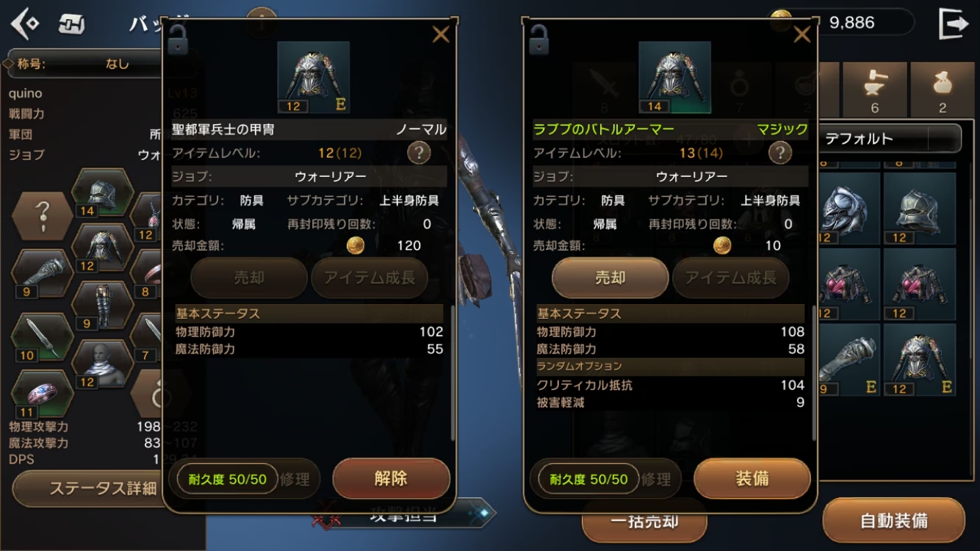Click the 称号 title selector field
Screen dimensions: 980x551
pyautogui.click(x=84, y=64)
